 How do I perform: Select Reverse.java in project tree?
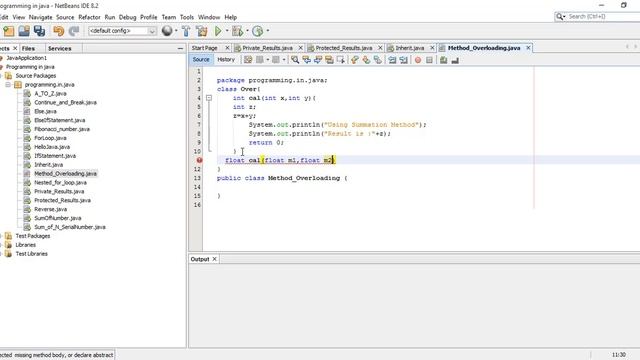point(51,209)
